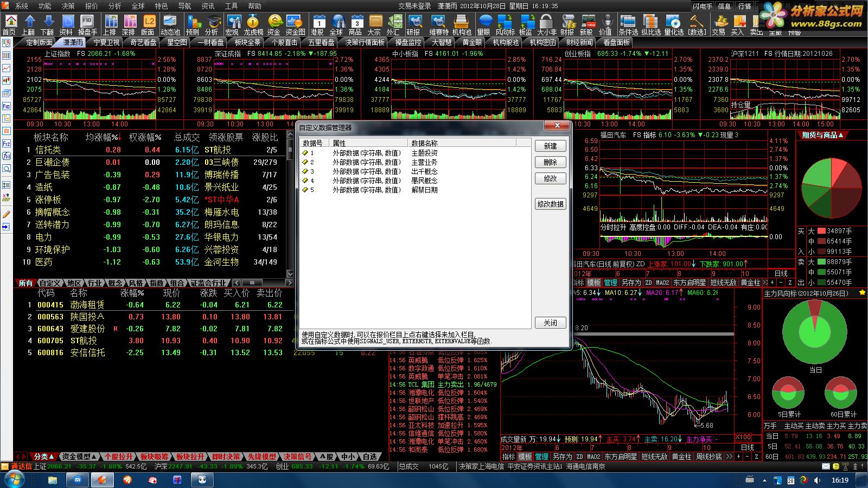Select the 资金模型 bottom tab
868x488 pixels.
pyautogui.click(x=78, y=457)
